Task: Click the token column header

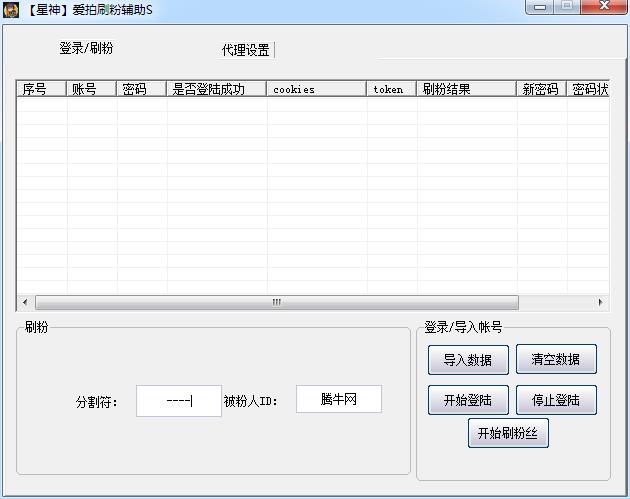Action: [x=391, y=89]
